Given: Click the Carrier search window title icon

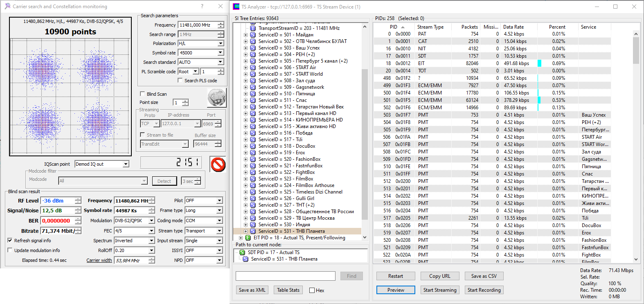Looking at the screenshot, I should [7, 6].
